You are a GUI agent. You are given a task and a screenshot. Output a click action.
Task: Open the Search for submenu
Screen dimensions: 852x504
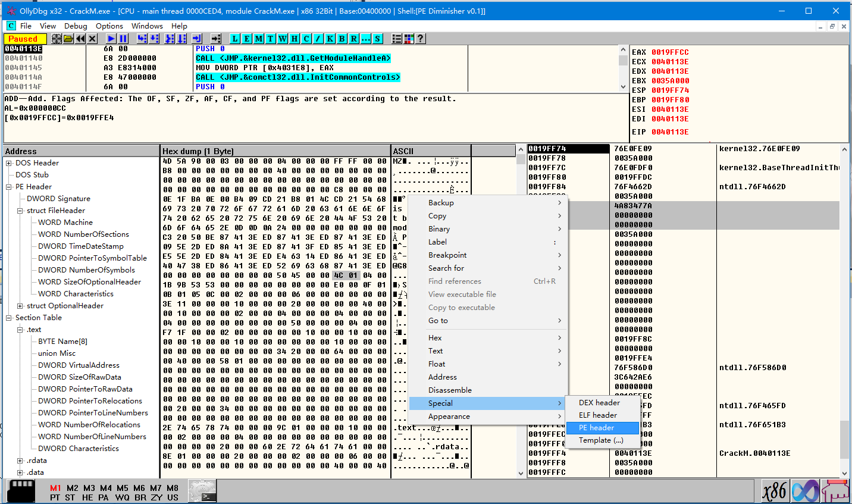pos(488,268)
